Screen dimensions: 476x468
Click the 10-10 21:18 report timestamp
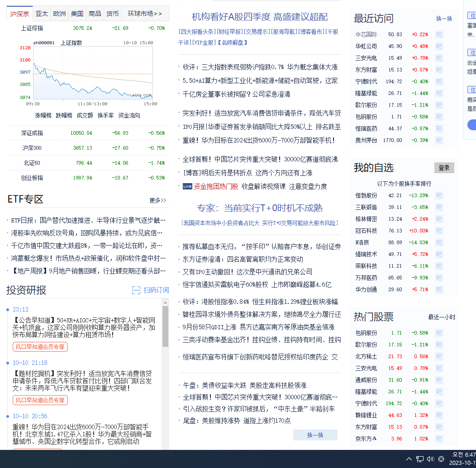pyautogui.click(x=30, y=363)
